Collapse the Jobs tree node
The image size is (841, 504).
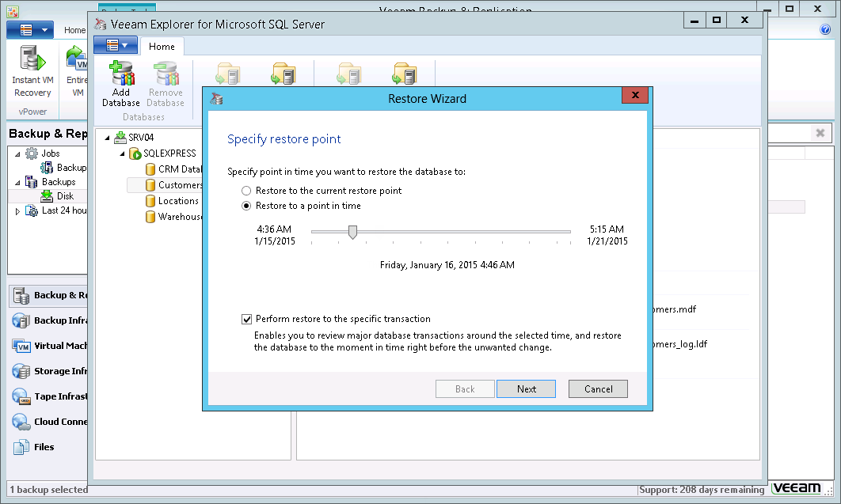coord(17,153)
